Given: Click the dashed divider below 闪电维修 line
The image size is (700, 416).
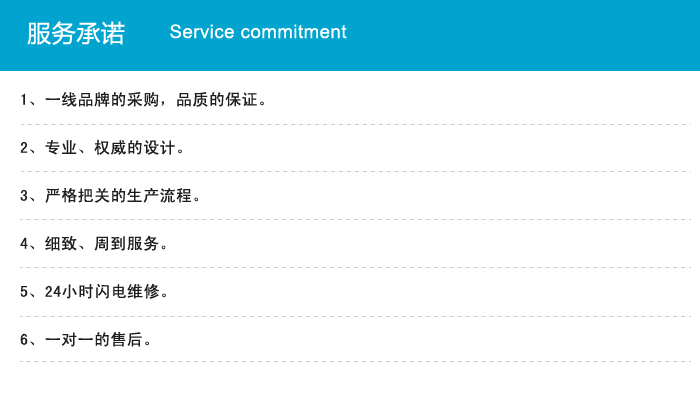Looking at the screenshot, I should (355, 316).
